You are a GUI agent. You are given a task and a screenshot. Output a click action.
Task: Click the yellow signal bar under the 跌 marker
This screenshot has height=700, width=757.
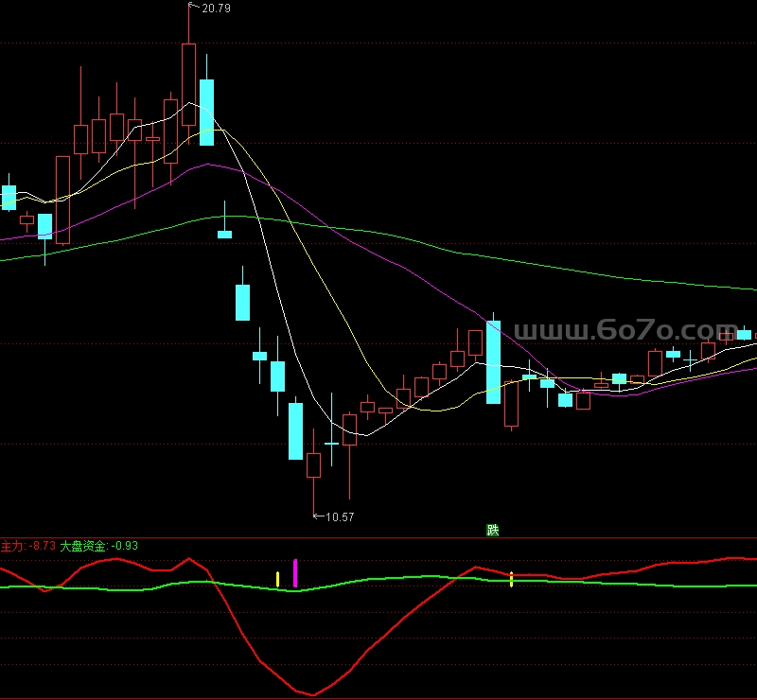tap(511, 579)
